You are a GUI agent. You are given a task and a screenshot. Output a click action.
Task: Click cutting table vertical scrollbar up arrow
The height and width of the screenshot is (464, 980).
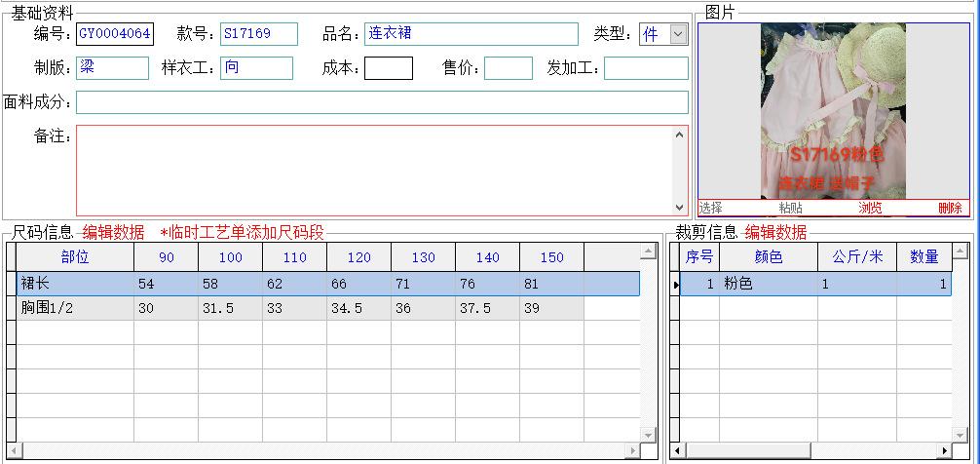[961, 251]
